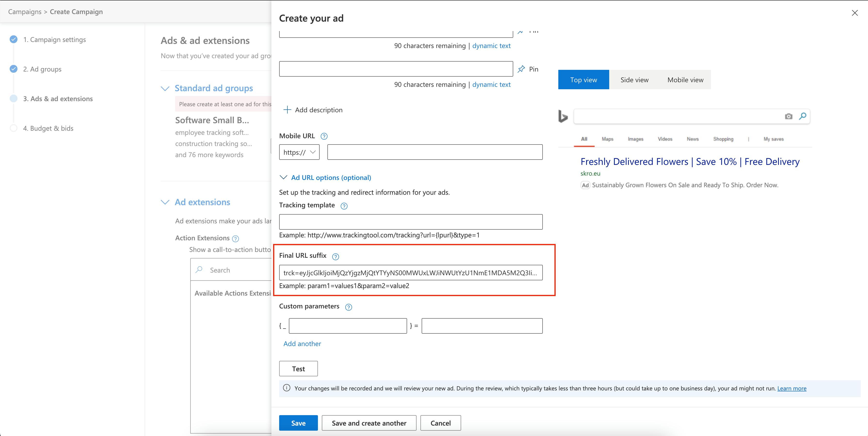
Task: Select Images tab in preview search results
Action: point(635,139)
